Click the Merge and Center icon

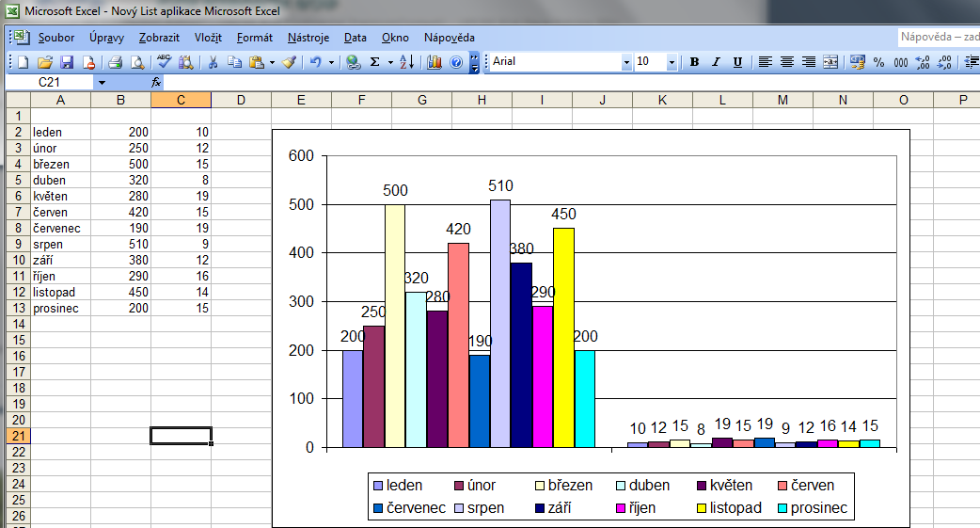click(x=830, y=62)
